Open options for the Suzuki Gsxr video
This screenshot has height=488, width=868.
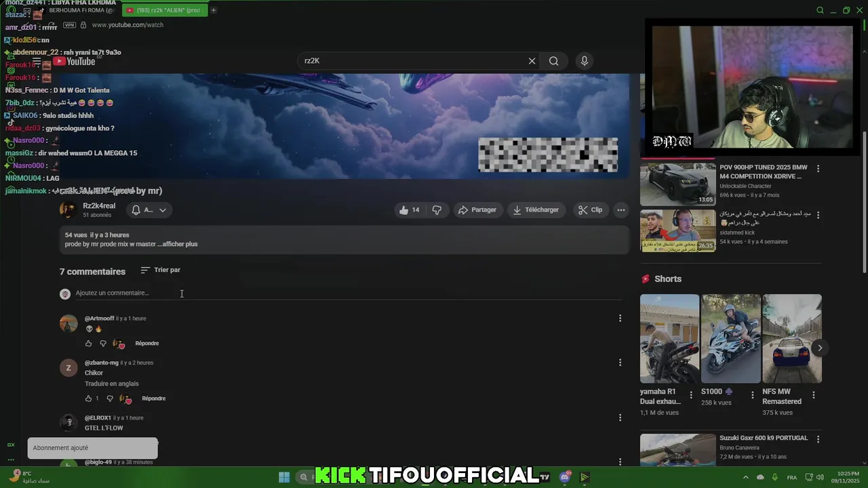818,439
